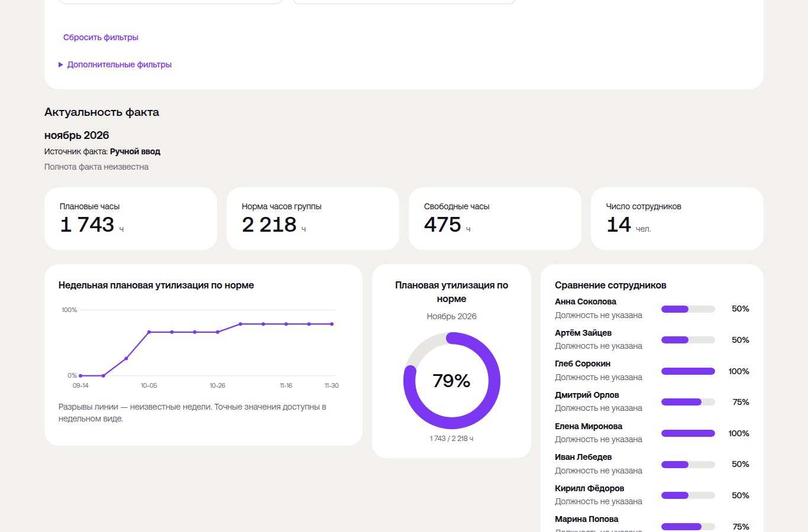This screenshot has width=808, height=532.
Task: Click first data point at 09-14
Action: click(x=80, y=375)
